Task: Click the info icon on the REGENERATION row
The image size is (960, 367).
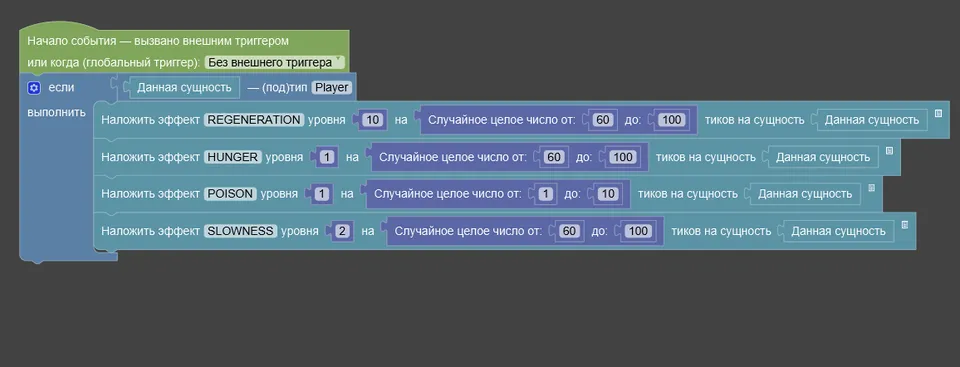Action: click(x=938, y=113)
